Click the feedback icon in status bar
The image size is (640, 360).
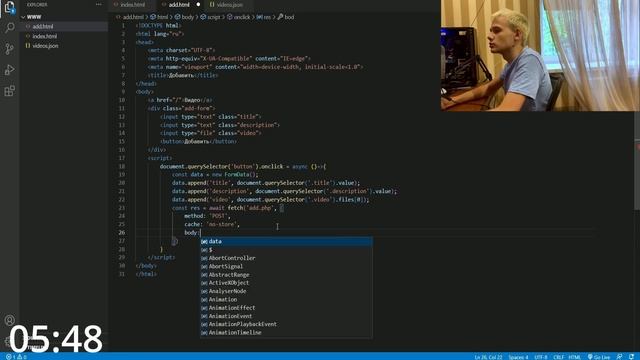tap(620, 357)
